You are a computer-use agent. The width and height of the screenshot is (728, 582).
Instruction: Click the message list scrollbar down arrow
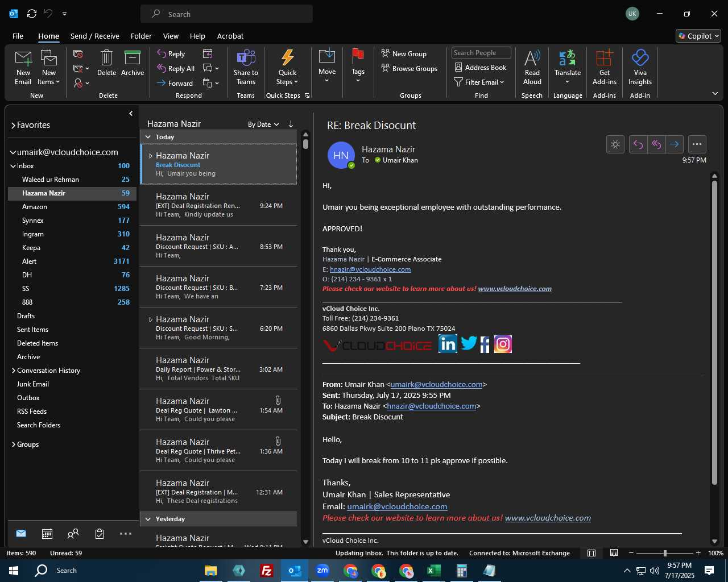point(305,542)
